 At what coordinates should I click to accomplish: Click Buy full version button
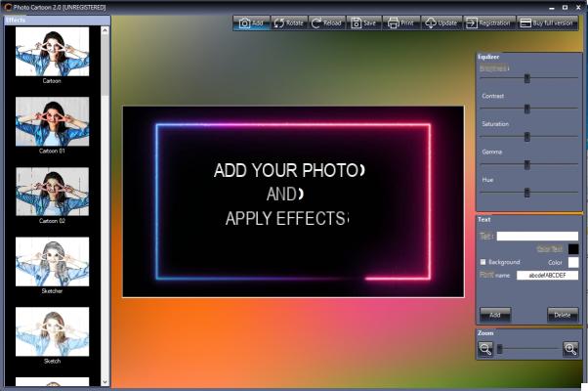[547, 23]
